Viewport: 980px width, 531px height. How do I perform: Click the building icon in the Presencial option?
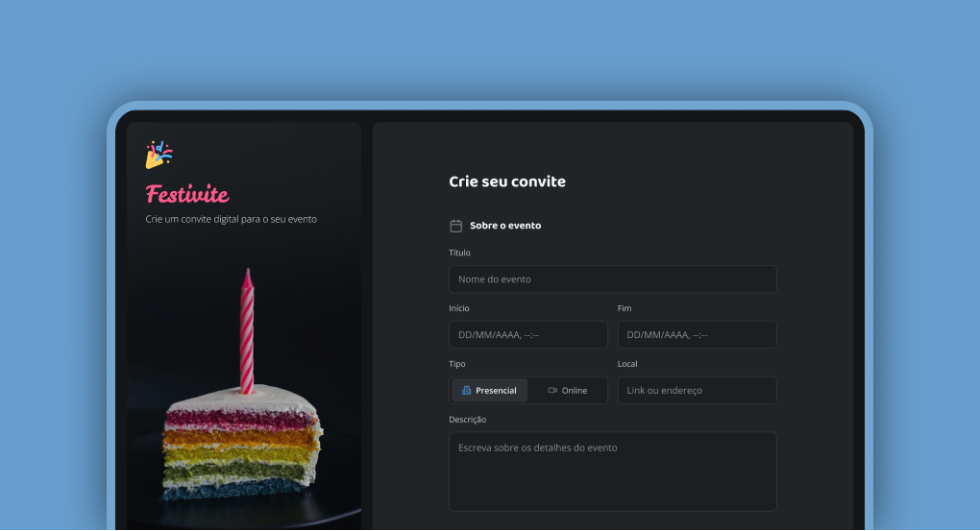click(466, 391)
